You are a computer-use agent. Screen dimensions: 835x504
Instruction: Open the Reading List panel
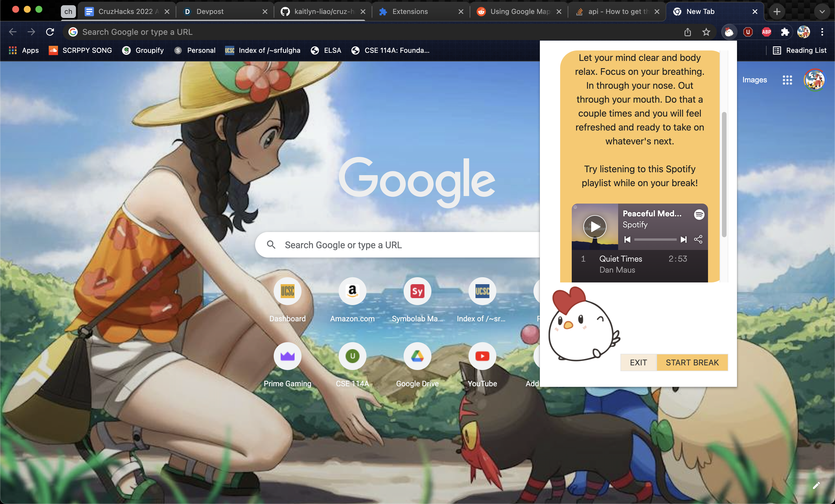pyautogui.click(x=799, y=50)
